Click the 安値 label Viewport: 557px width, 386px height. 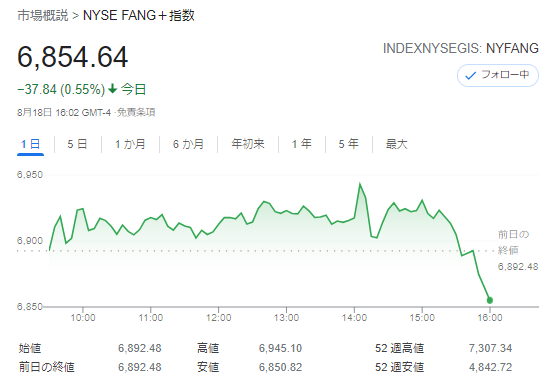click(x=208, y=367)
